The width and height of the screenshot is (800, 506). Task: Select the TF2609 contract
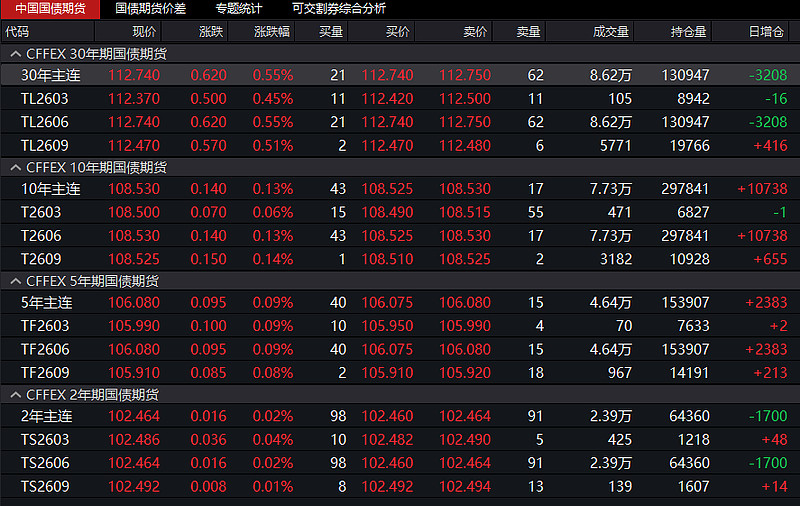coord(400,373)
